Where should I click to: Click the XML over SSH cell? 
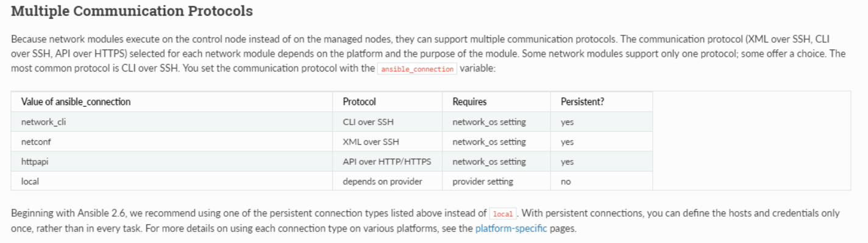pos(388,142)
